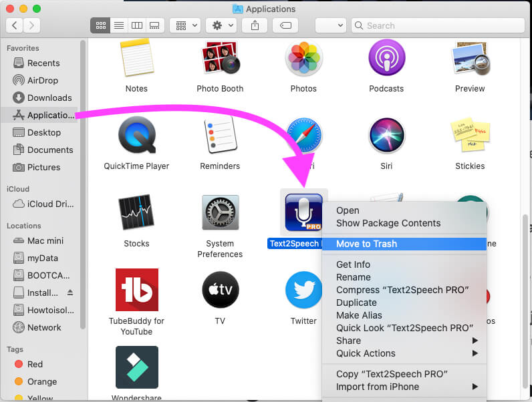Select the Podcasts app icon
The image size is (532, 402).
pos(387,57)
